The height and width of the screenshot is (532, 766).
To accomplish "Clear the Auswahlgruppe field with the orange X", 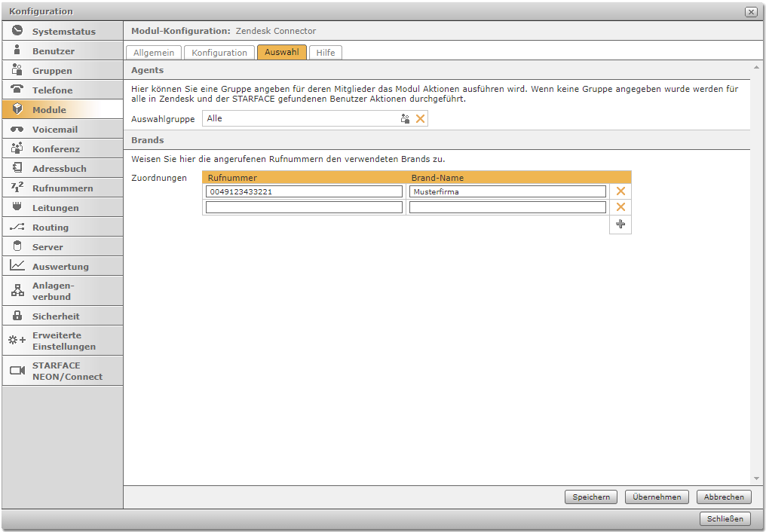I will [421, 119].
